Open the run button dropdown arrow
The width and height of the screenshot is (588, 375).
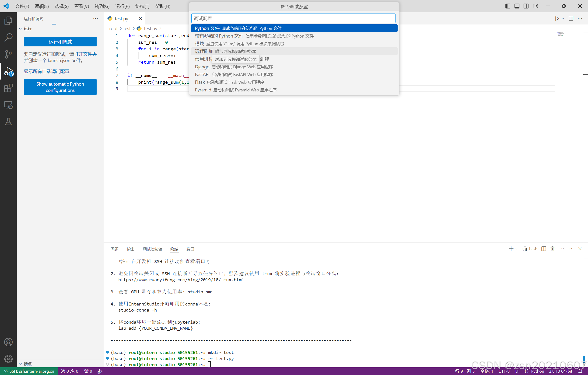pos(562,18)
